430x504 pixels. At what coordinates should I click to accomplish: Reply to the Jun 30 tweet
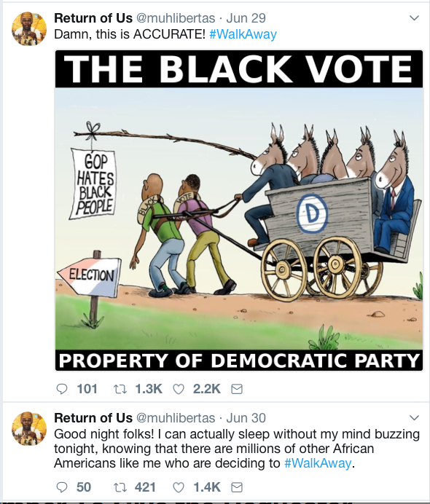(x=61, y=487)
